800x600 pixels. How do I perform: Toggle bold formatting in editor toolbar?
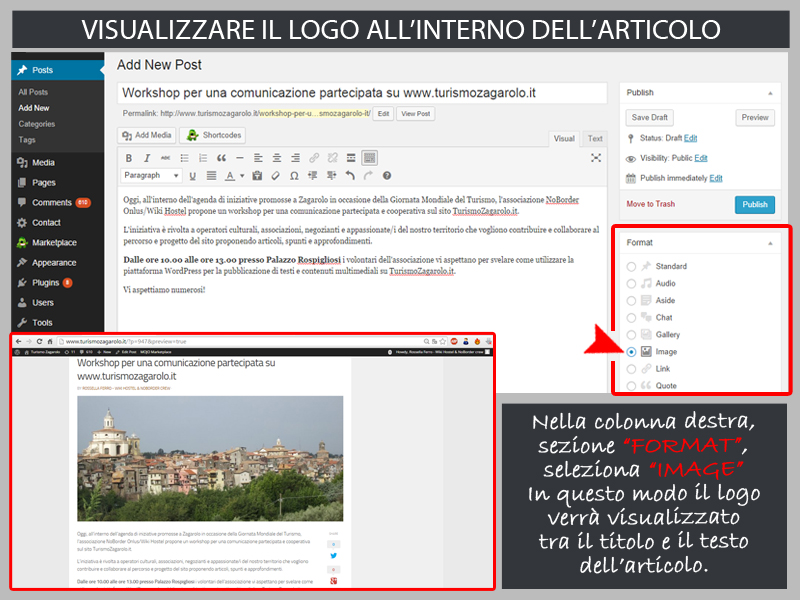tap(129, 158)
